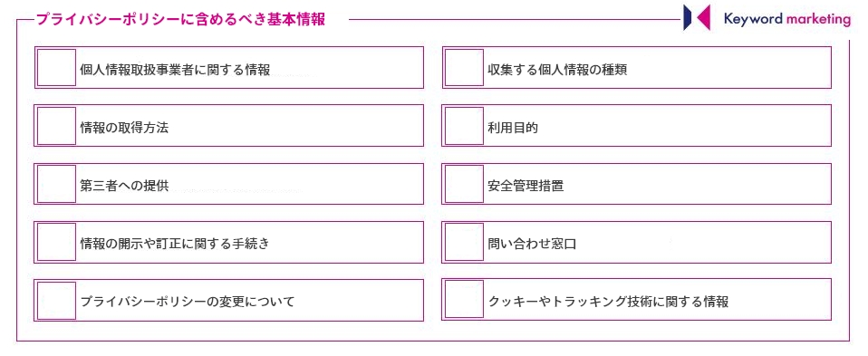Check the 情報の取得方法 box
868x356 pixels.
pyautogui.click(x=56, y=126)
